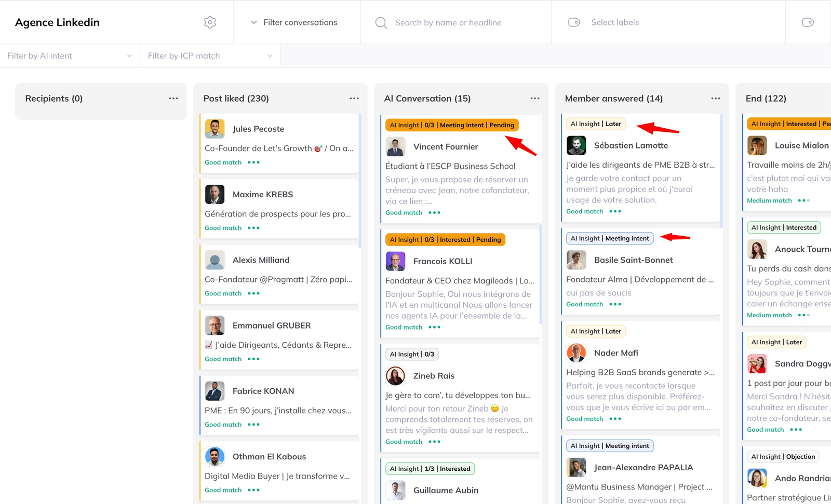
Task: Click Vincent Fournier's headline about ESCP Business School
Action: click(x=450, y=166)
